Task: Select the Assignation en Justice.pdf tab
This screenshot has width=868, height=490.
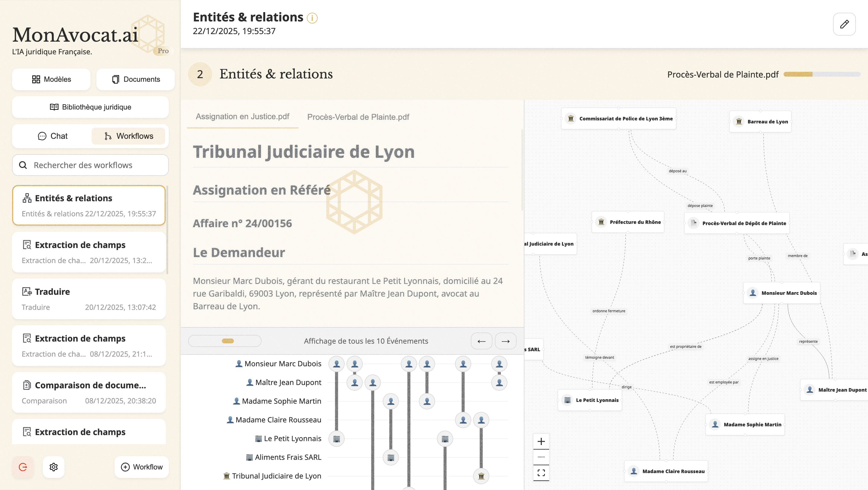Action: (x=242, y=117)
